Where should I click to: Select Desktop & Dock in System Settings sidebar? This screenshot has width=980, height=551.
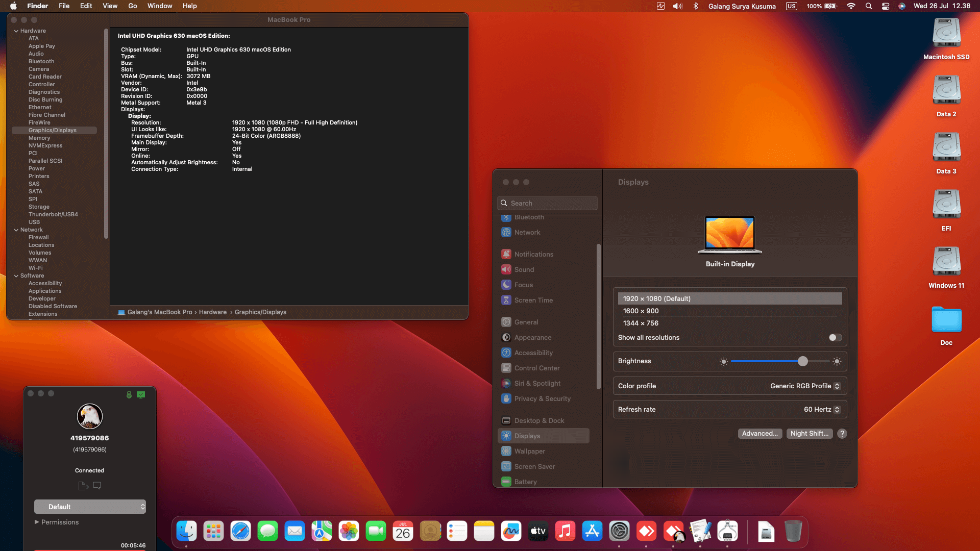538,420
